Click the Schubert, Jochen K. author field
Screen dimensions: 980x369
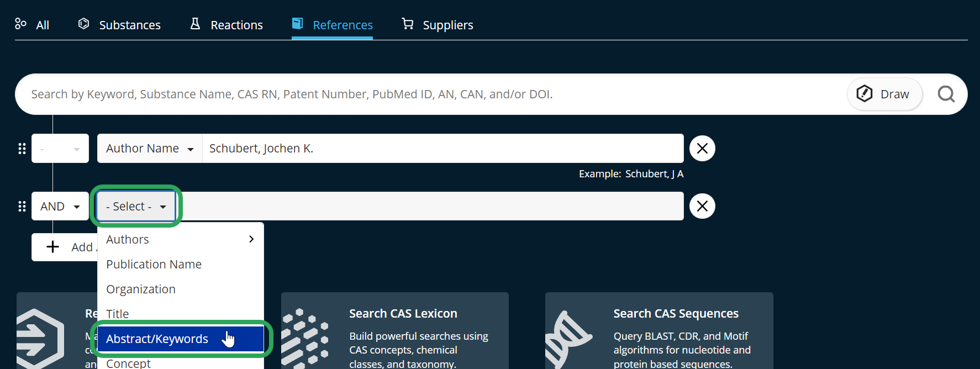point(443,149)
